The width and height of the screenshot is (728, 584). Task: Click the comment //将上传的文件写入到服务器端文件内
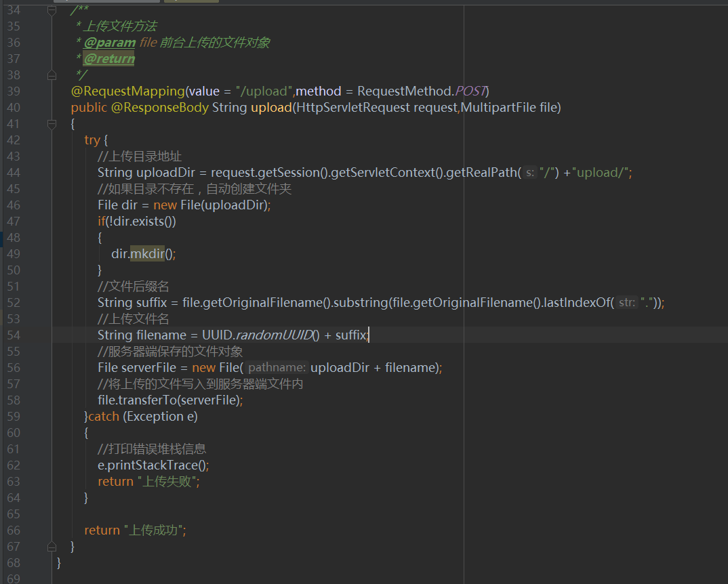[x=201, y=384]
